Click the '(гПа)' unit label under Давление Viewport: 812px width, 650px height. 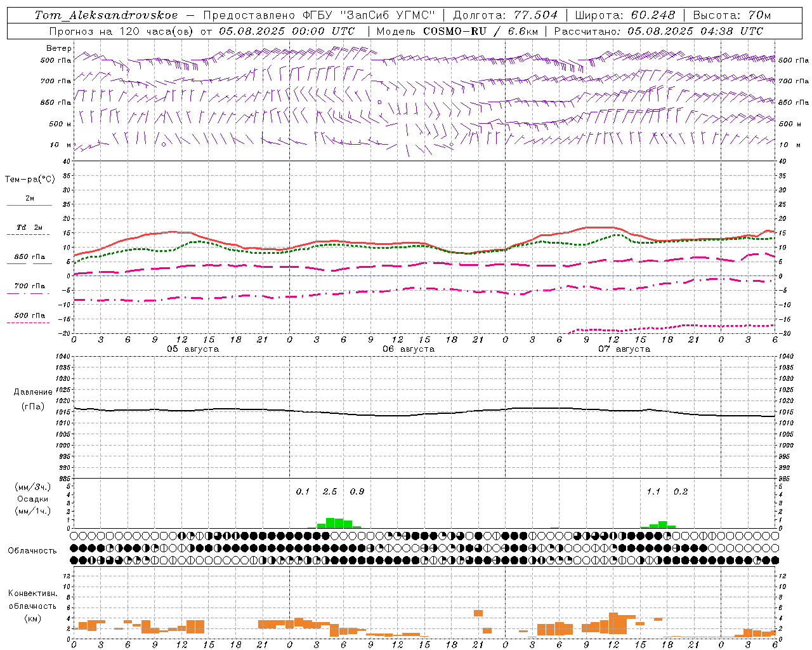(x=33, y=407)
